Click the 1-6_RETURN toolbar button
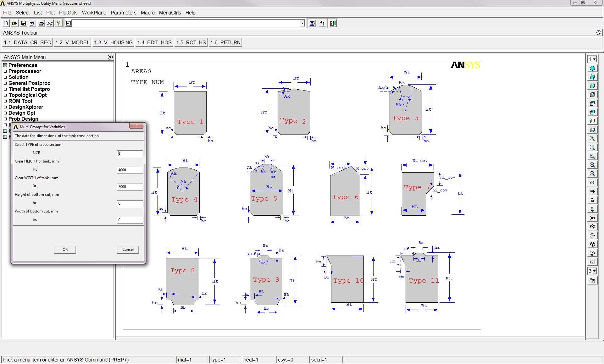The height and width of the screenshot is (364, 604). click(225, 42)
